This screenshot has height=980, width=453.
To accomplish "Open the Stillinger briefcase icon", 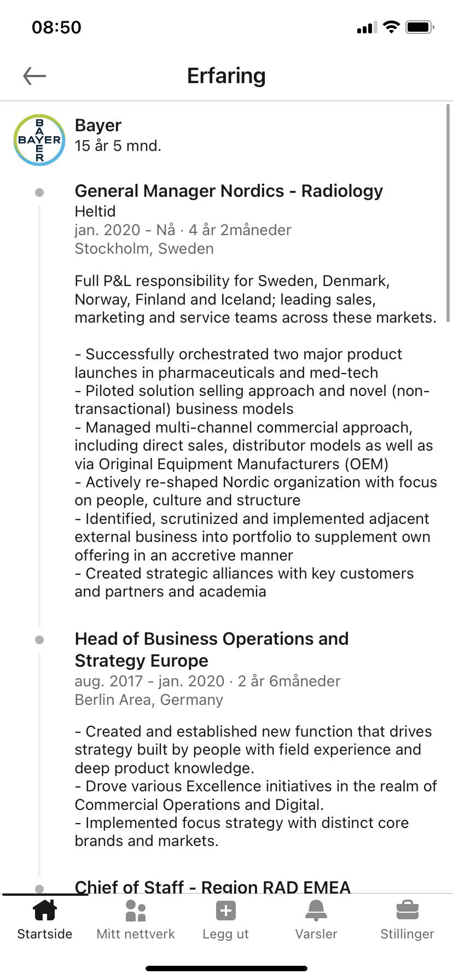I will (x=407, y=911).
